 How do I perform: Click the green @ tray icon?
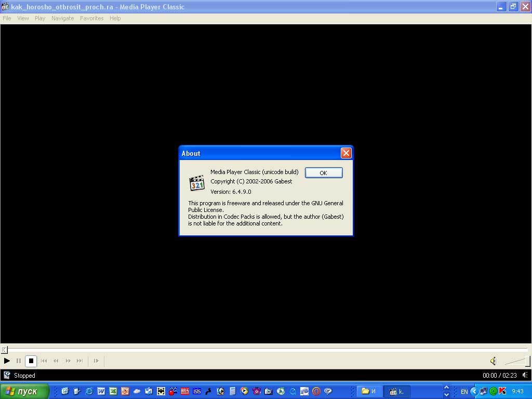[x=494, y=392]
